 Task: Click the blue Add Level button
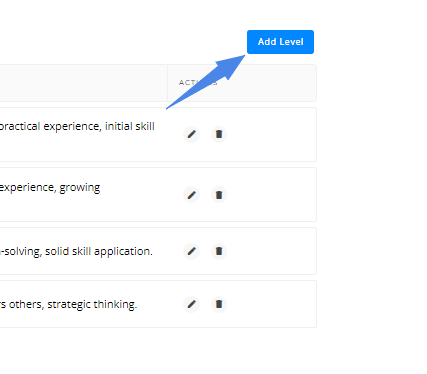point(280,42)
